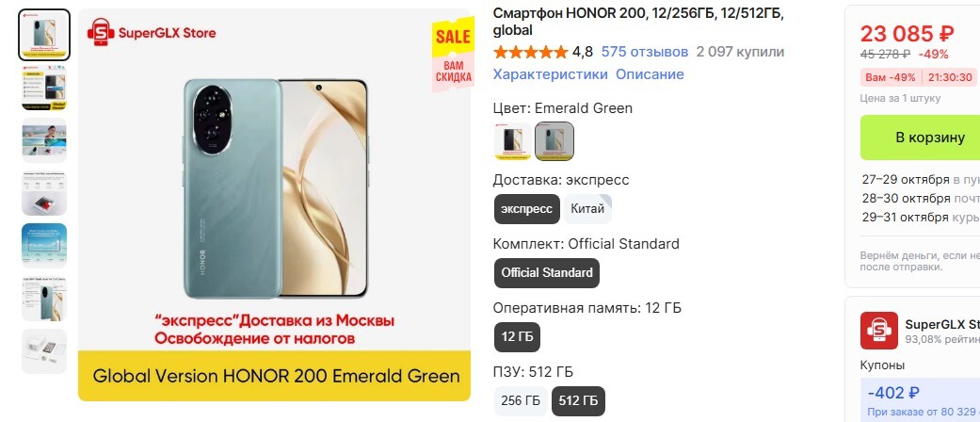Image resolution: width=980 pixels, height=422 pixels.
Task: Select 12 ГБ RAM option
Action: pos(517,337)
